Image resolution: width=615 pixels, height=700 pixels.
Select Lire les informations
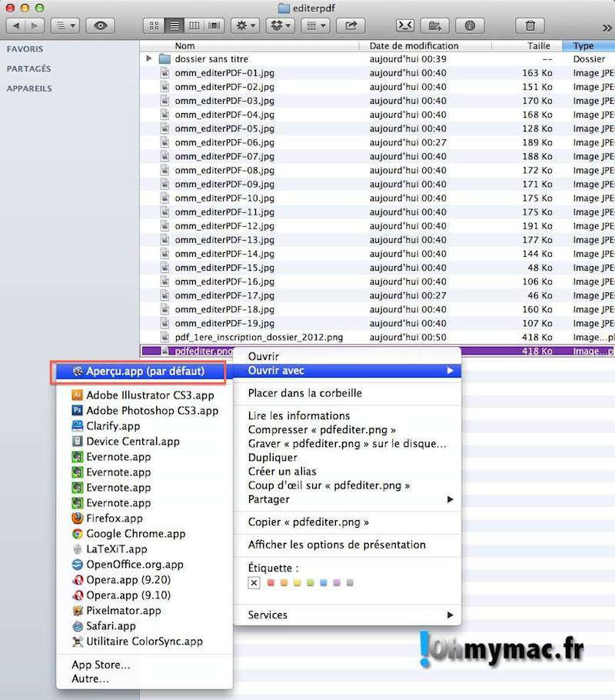coord(347,415)
